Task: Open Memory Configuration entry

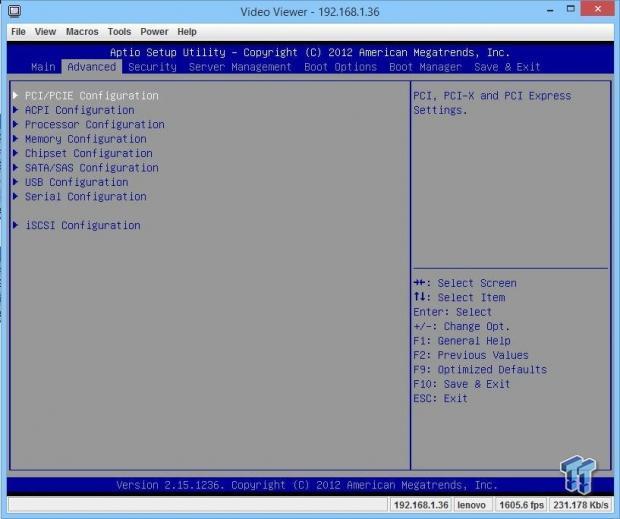Action: point(85,139)
